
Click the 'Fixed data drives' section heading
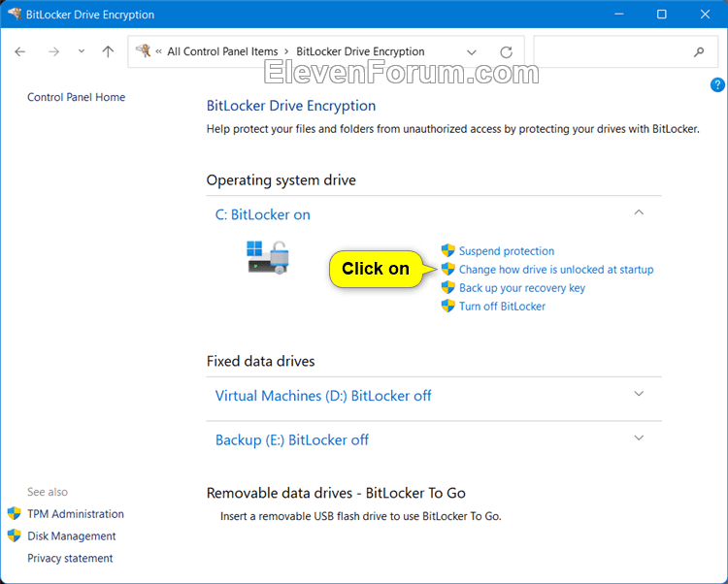[x=260, y=361]
